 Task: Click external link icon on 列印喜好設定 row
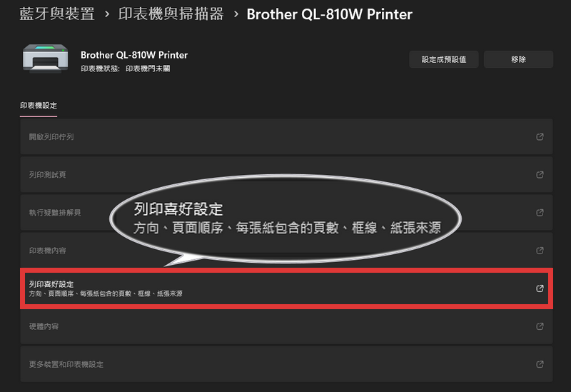[540, 288]
